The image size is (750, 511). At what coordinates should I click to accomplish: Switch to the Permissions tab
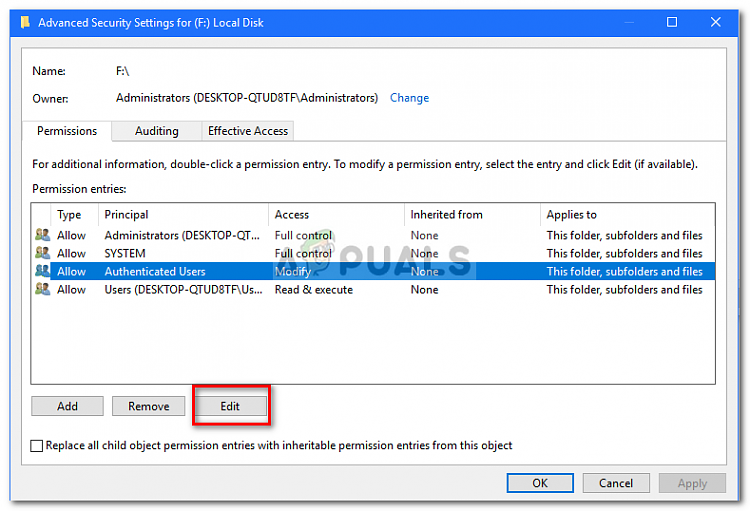point(67,131)
